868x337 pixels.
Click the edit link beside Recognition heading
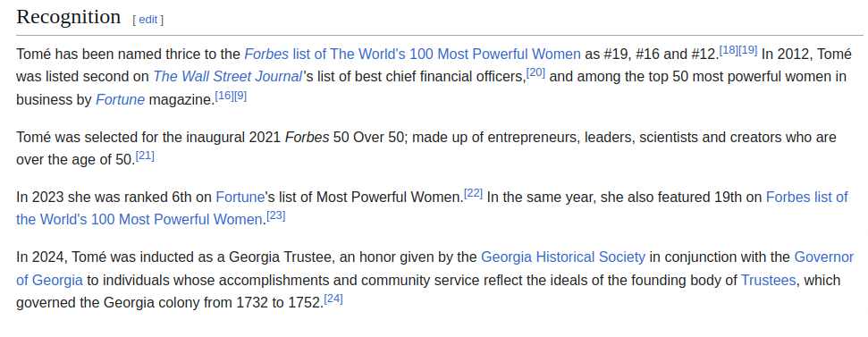(x=147, y=20)
